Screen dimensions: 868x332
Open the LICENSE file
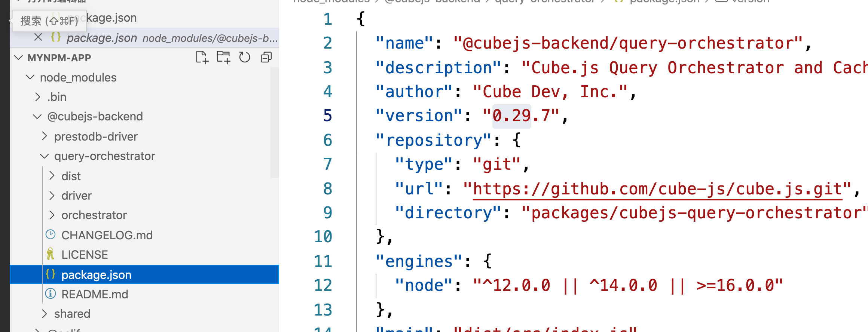coord(85,255)
